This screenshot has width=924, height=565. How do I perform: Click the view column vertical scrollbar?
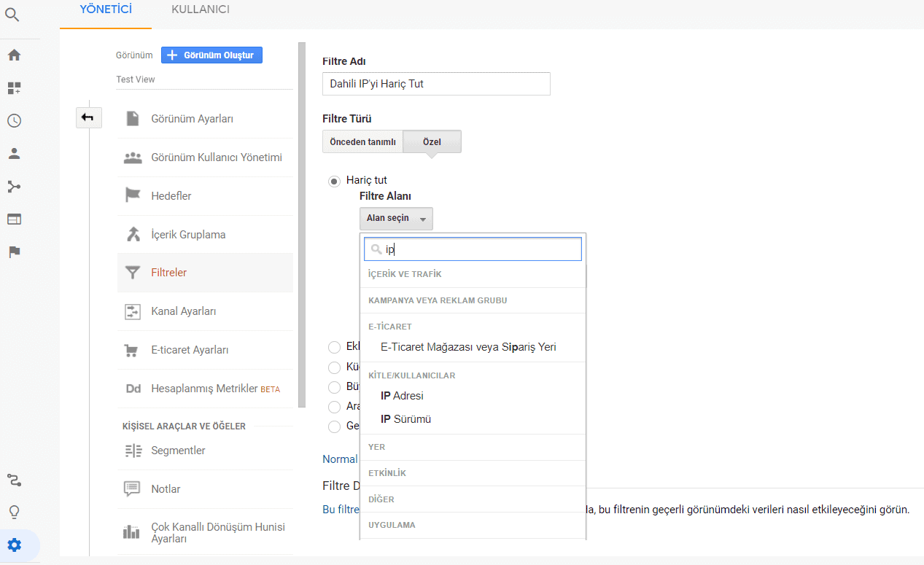302,219
